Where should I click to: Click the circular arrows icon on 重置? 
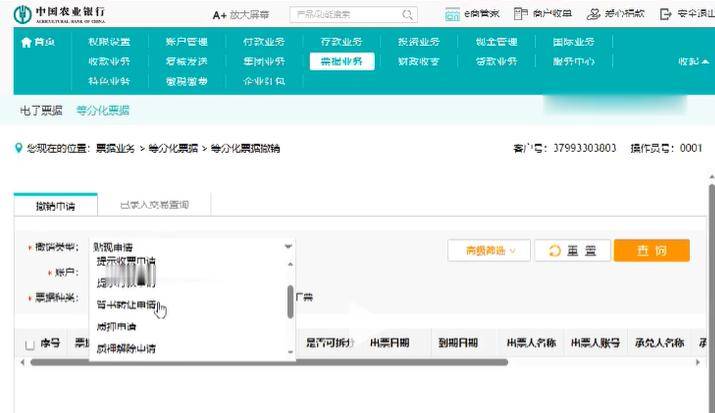(x=555, y=251)
